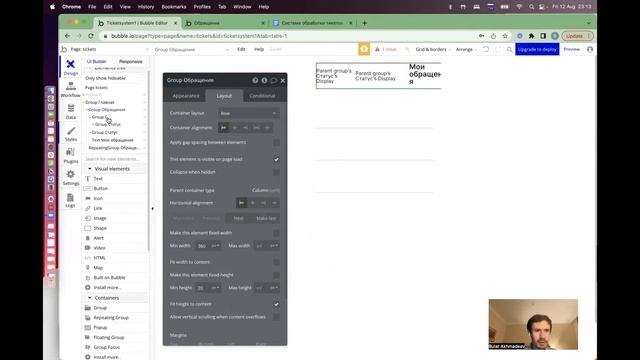Open the Design tab in sidebar

[x=71, y=67]
